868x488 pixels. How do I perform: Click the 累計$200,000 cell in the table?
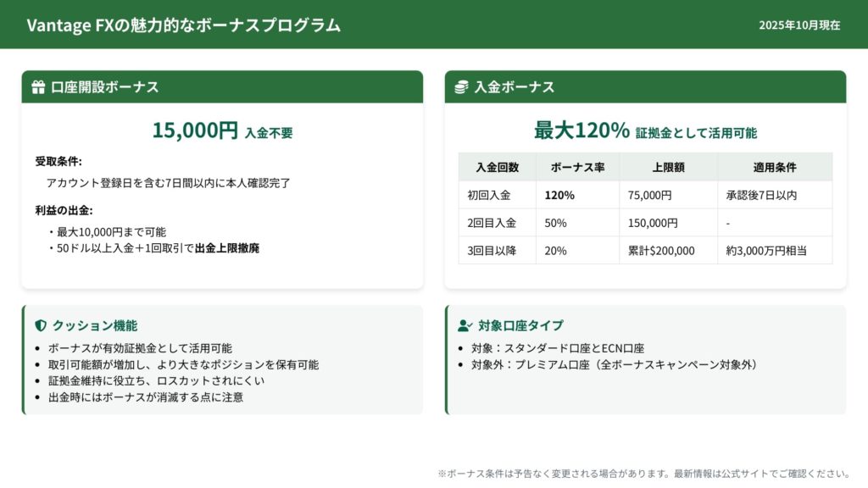pyautogui.click(x=661, y=251)
